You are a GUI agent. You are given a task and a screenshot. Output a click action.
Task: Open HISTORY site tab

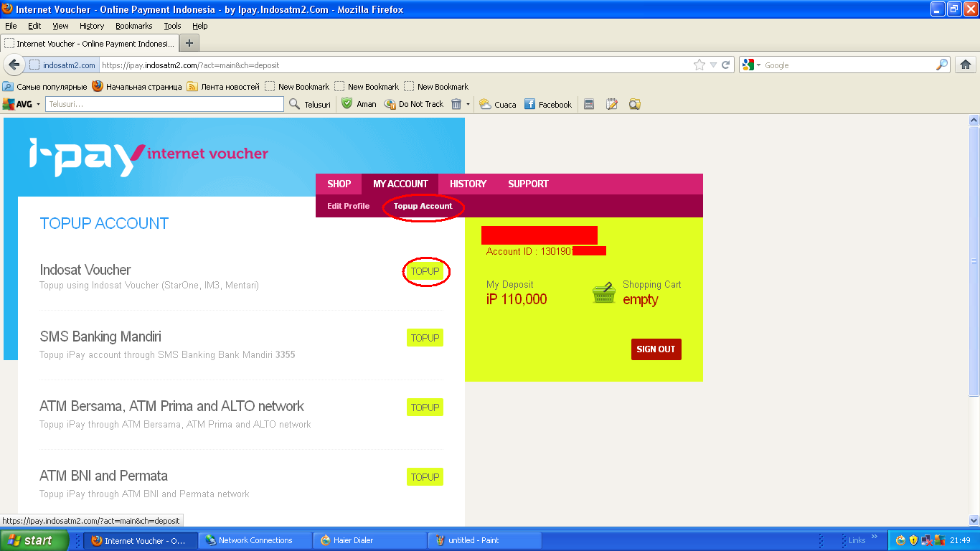click(468, 184)
